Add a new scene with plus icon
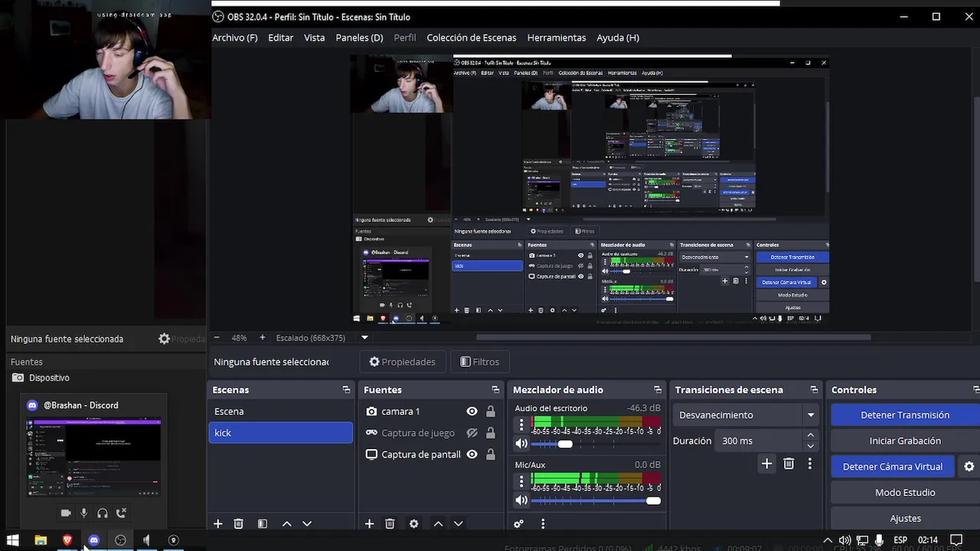980x551 pixels. 218,523
